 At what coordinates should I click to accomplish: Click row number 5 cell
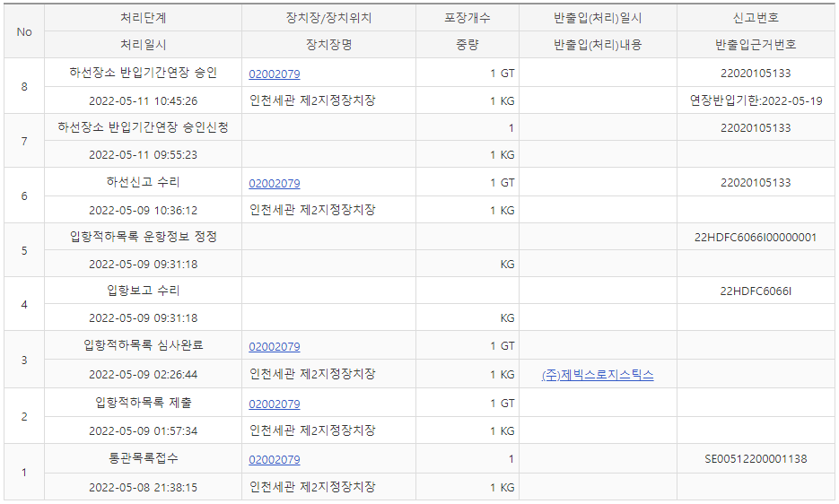[24, 250]
